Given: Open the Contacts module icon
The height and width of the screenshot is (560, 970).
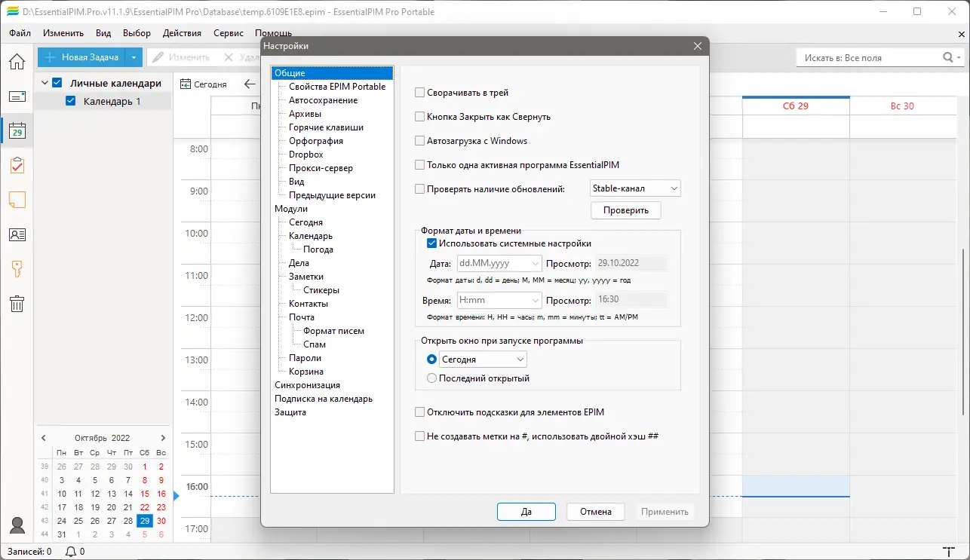Looking at the screenshot, I should point(17,234).
